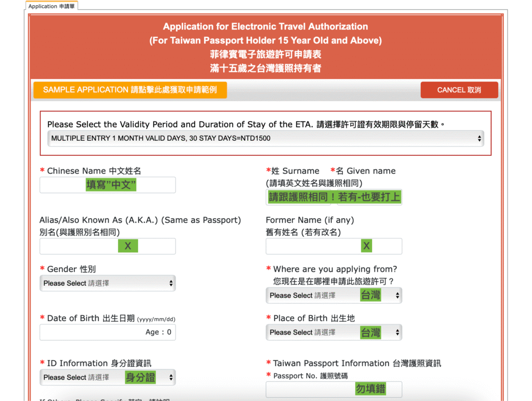This screenshot has width=532, height=401.
Task: Click the arrows on ID Information select
Action: coord(171,377)
